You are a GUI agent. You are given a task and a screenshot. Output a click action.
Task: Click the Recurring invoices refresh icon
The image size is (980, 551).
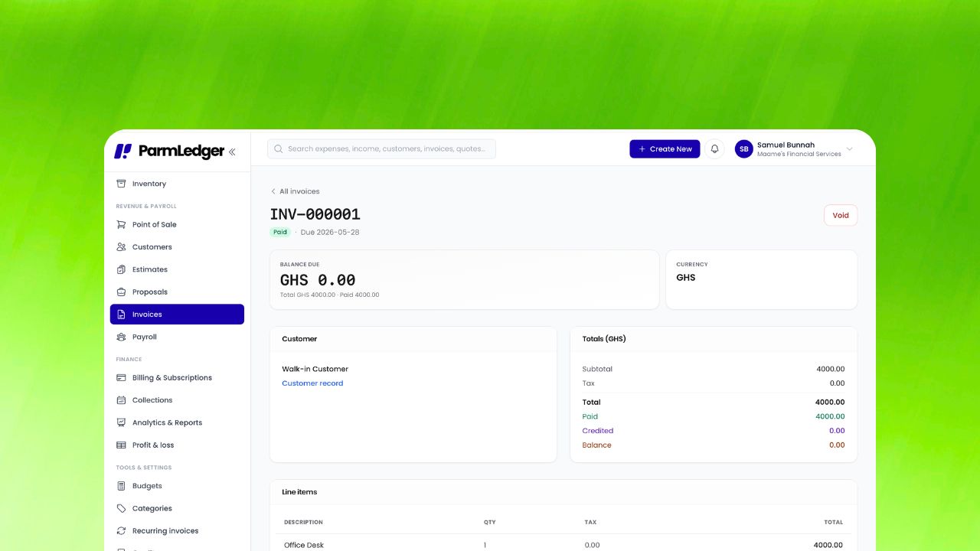click(x=121, y=530)
